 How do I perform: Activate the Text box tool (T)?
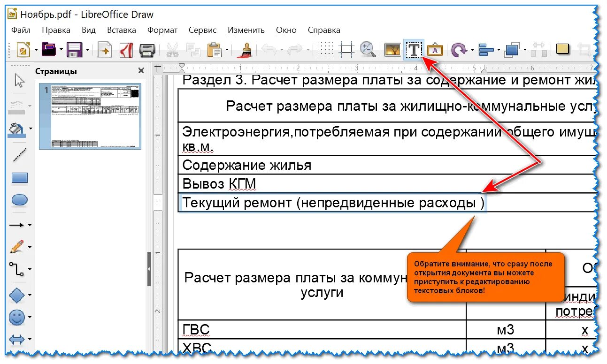coord(414,50)
